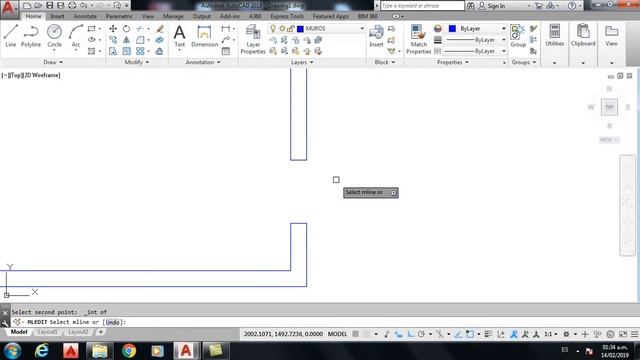Click the Scale tool icon
The width and height of the screenshot is (640, 360).
tap(127, 51)
